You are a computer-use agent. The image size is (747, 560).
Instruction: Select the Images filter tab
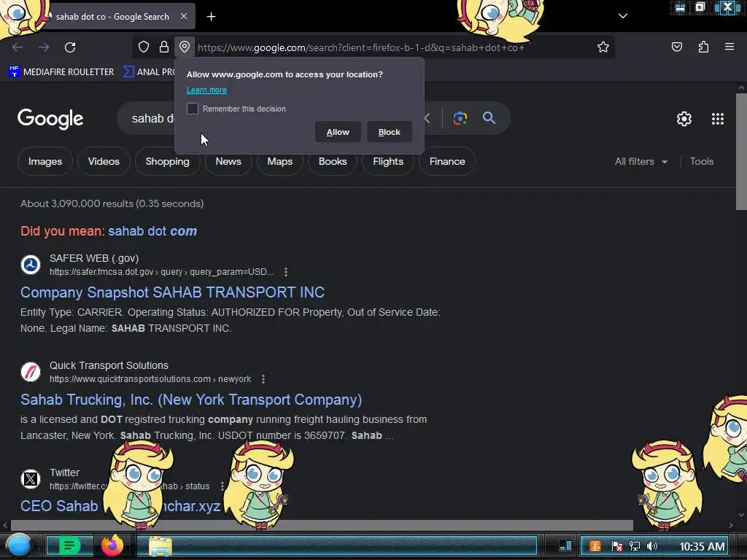tap(44, 161)
